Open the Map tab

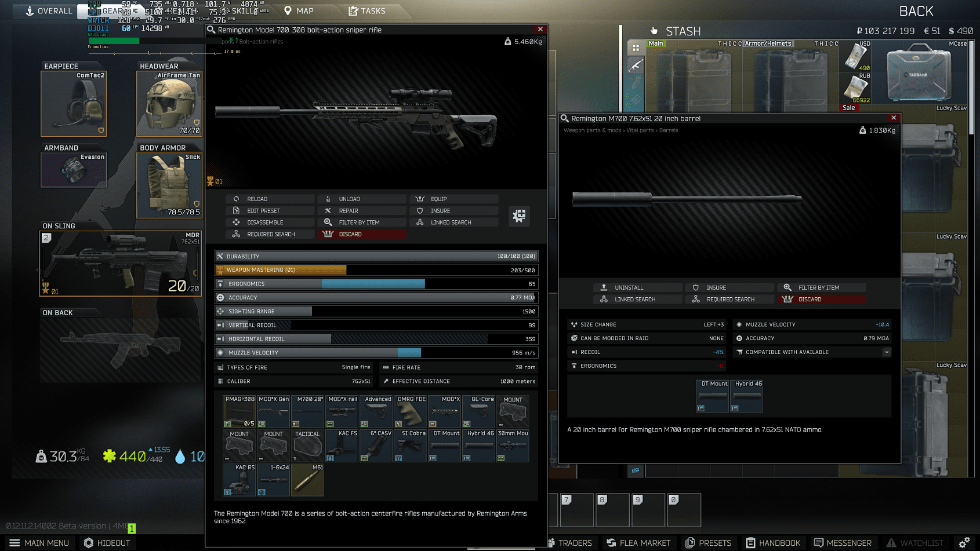tap(299, 10)
